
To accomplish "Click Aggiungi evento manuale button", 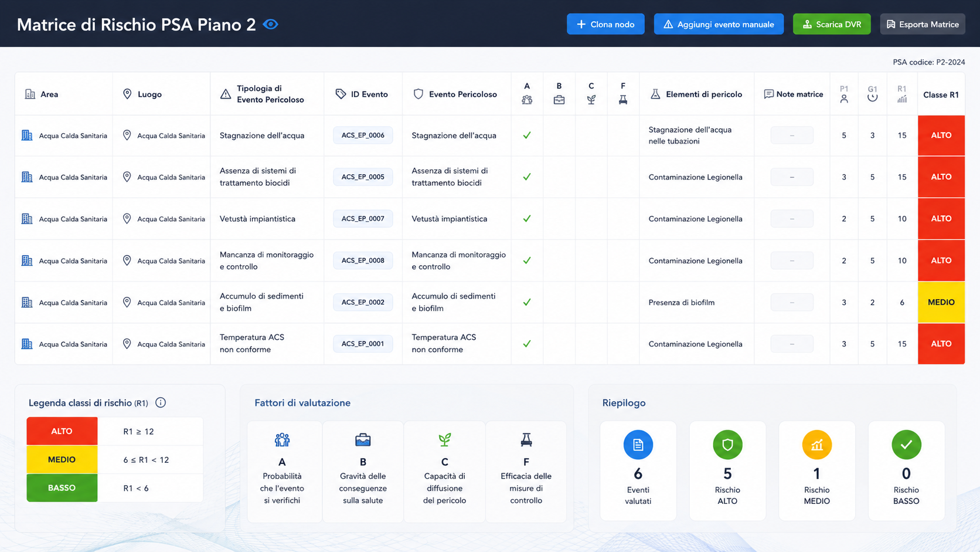I will pyautogui.click(x=719, y=24).
